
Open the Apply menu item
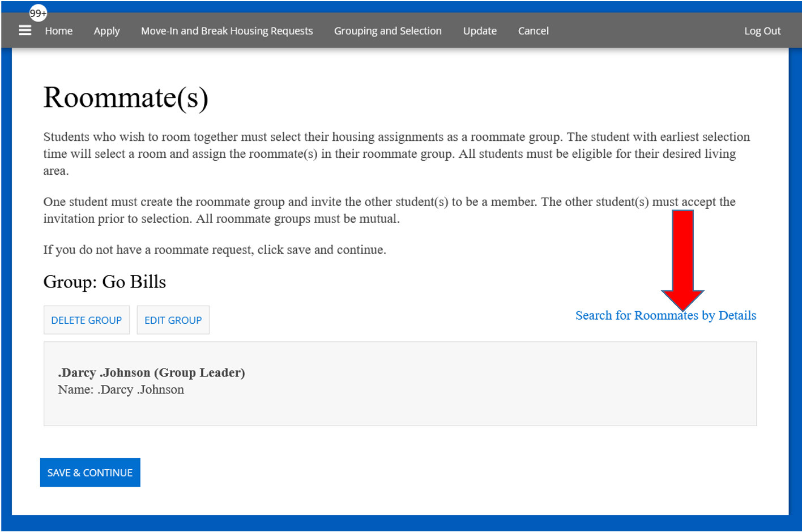pos(106,31)
